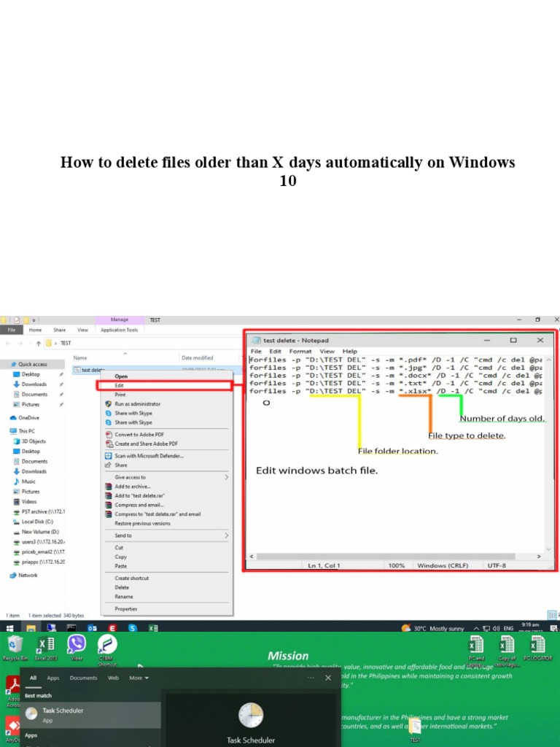The width and height of the screenshot is (560, 747).
Task: Click the Task Scheduler clock icon in preview
Action: (x=251, y=715)
